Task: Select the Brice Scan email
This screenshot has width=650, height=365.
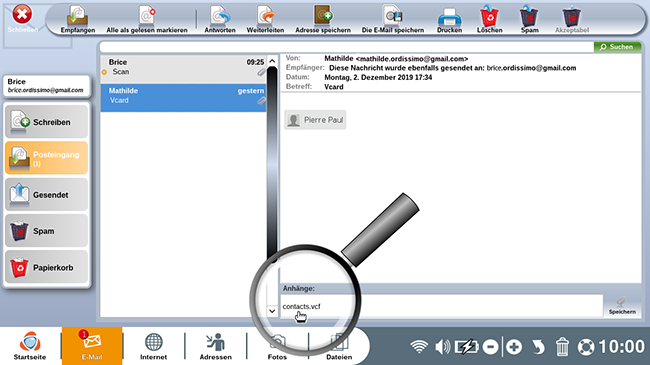Action: (183, 67)
